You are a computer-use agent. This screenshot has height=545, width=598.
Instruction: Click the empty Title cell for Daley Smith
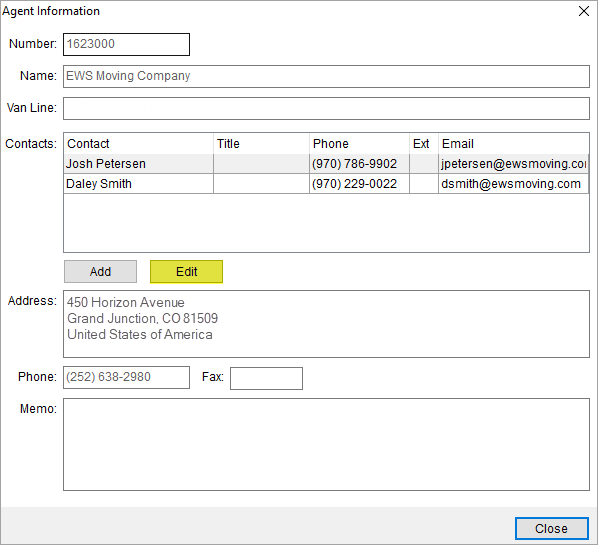point(261,184)
